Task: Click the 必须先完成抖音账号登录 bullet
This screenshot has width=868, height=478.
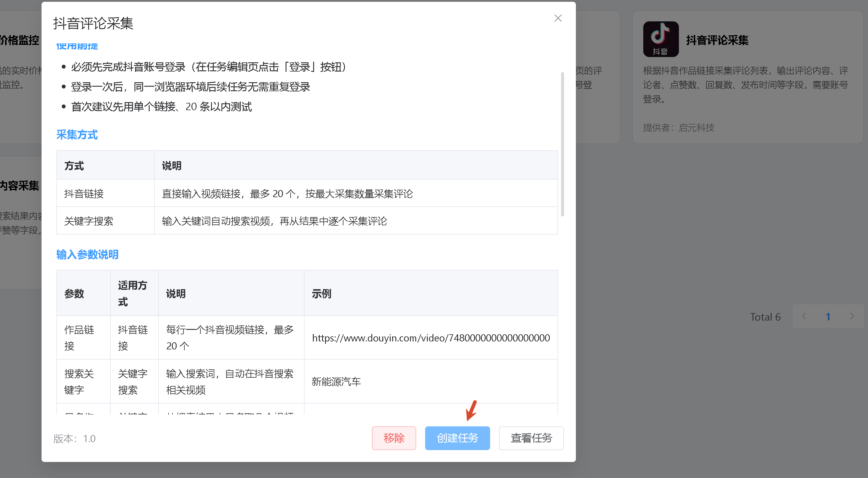Action: pos(209,67)
